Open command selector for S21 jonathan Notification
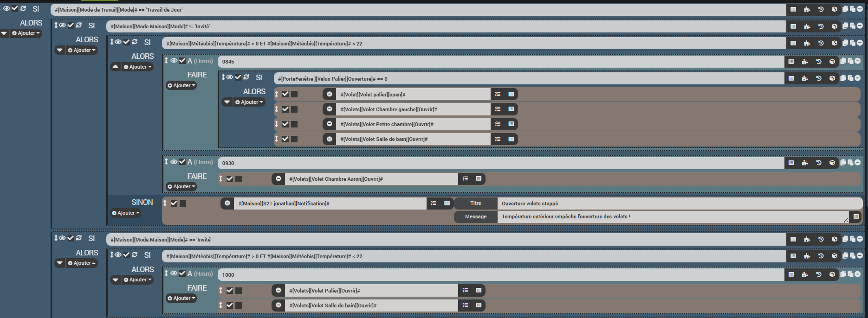The image size is (868, 318). (447, 203)
